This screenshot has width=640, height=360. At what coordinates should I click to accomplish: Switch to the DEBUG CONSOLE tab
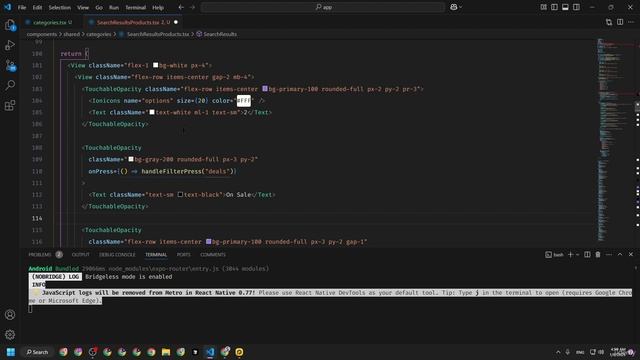click(x=117, y=255)
